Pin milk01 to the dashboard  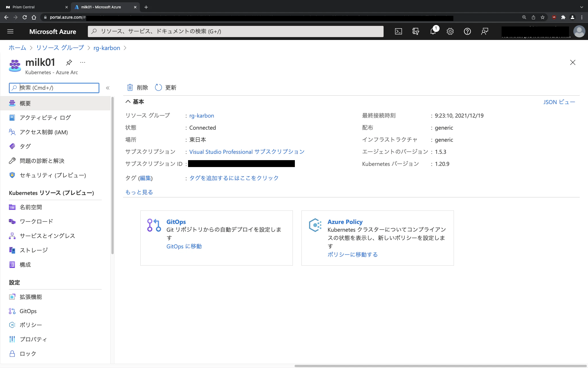pos(69,62)
